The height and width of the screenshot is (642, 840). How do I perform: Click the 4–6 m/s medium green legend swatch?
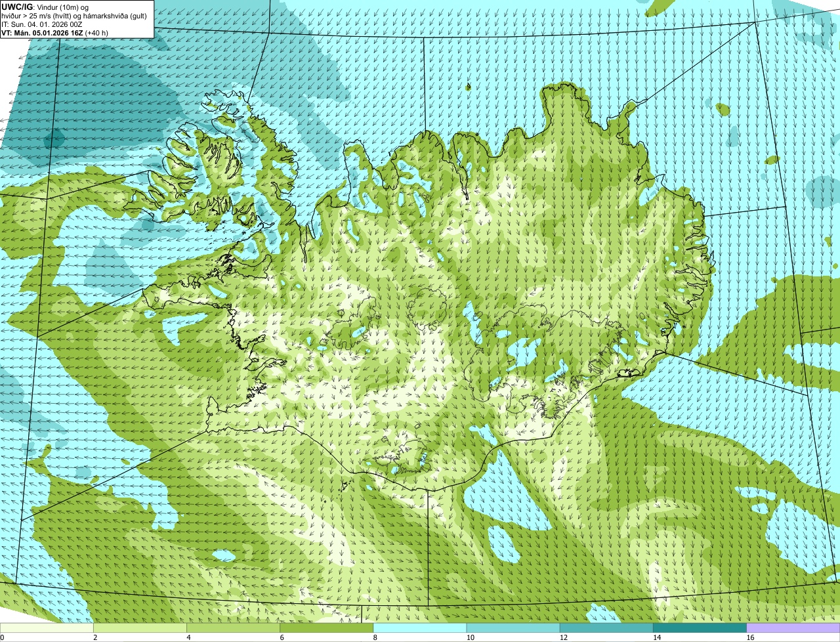coord(234,628)
